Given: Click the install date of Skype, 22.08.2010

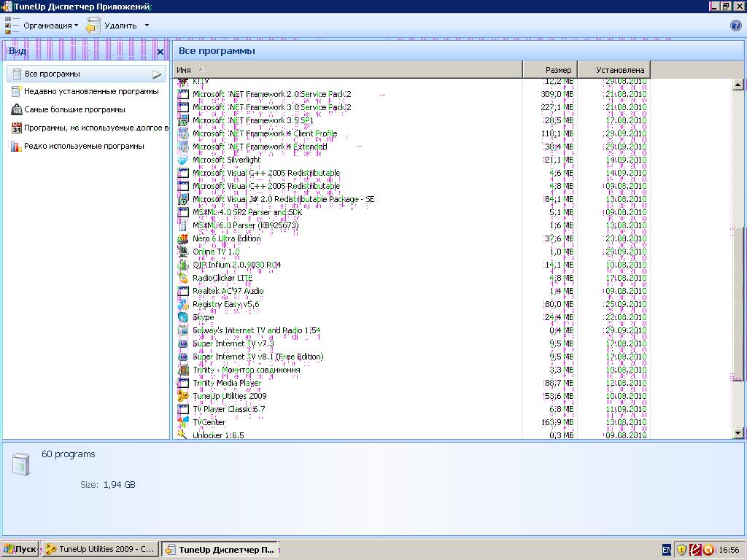Looking at the screenshot, I should click(626, 318).
